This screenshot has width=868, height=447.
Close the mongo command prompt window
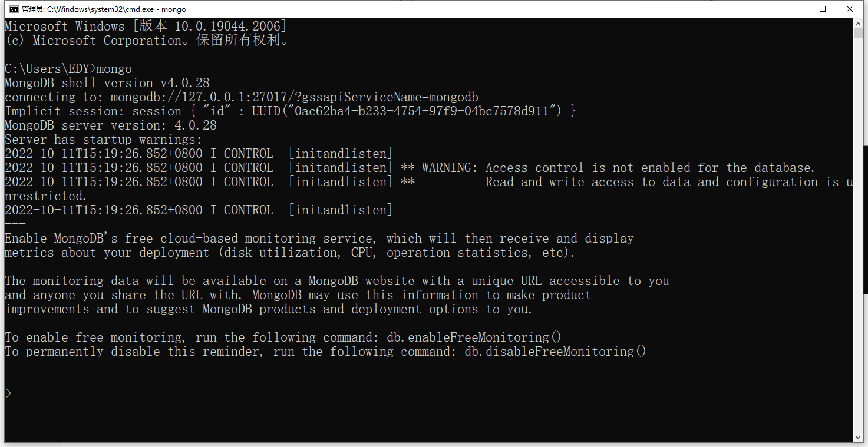pyautogui.click(x=850, y=9)
